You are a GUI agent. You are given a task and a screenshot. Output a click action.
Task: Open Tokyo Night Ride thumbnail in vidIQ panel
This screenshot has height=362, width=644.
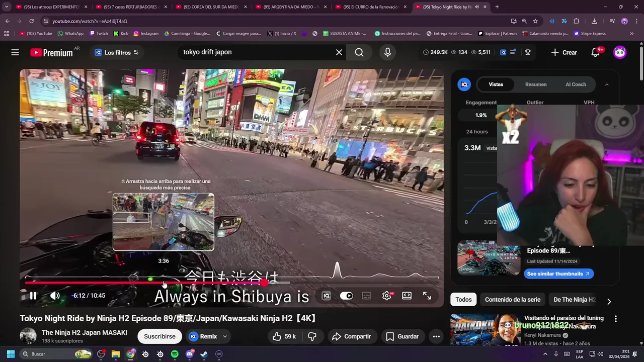click(x=489, y=258)
